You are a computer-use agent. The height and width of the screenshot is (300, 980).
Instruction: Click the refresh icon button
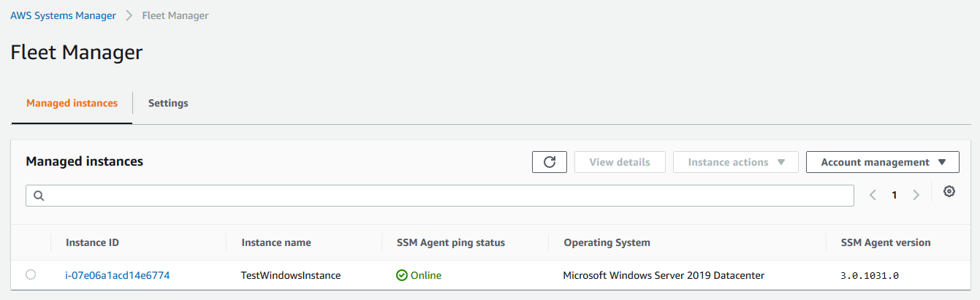pyautogui.click(x=550, y=162)
